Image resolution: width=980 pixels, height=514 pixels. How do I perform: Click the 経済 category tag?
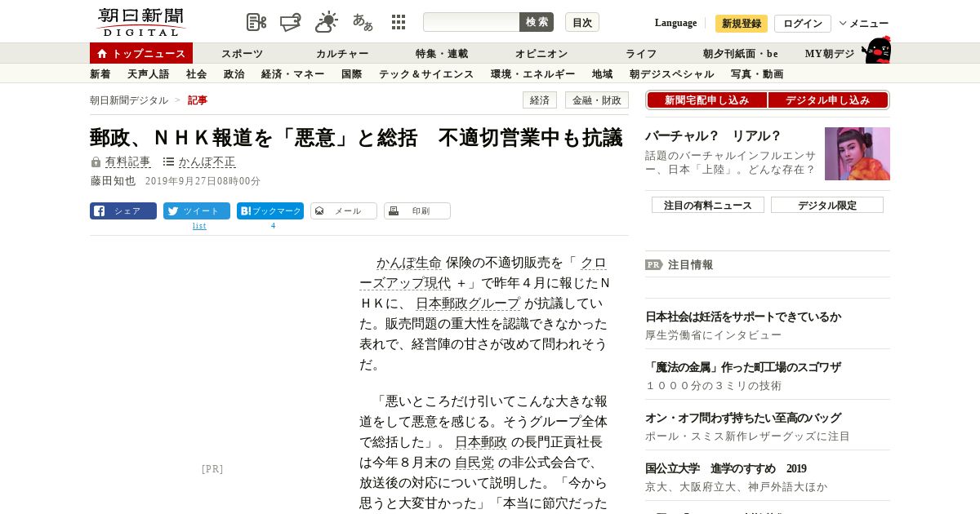[x=540, y=100]
